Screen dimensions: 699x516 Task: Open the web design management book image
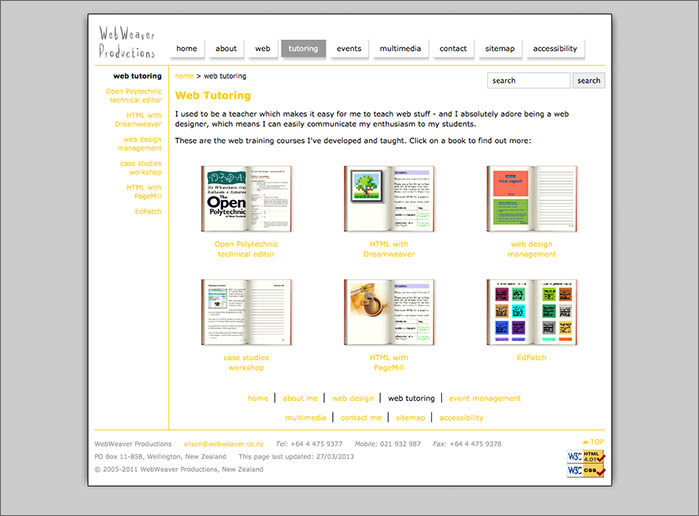531,199
